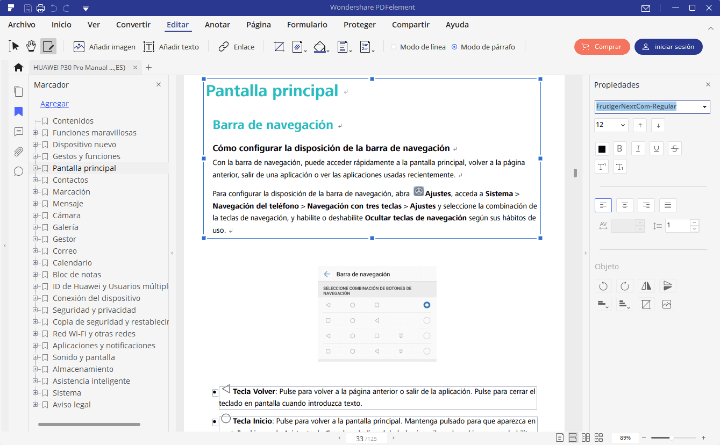Select Modo de párrafo radio button
The height and width of the screenshot is (445, 720).
tap(454, 47)
